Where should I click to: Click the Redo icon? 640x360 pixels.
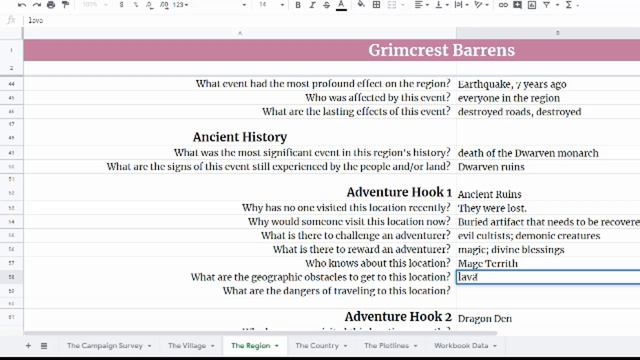(x=36, y=5)
